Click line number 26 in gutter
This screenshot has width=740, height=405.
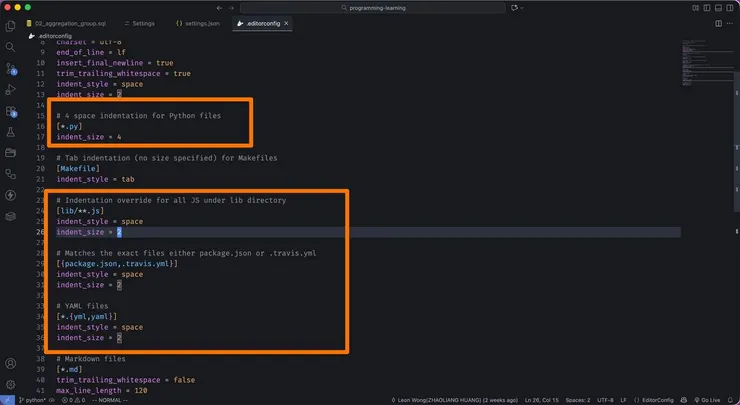click(40, 232)
